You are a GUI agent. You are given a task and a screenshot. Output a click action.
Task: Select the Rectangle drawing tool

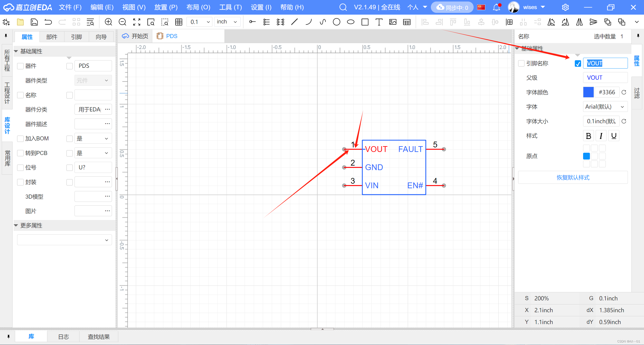click(x=365, y=22)
